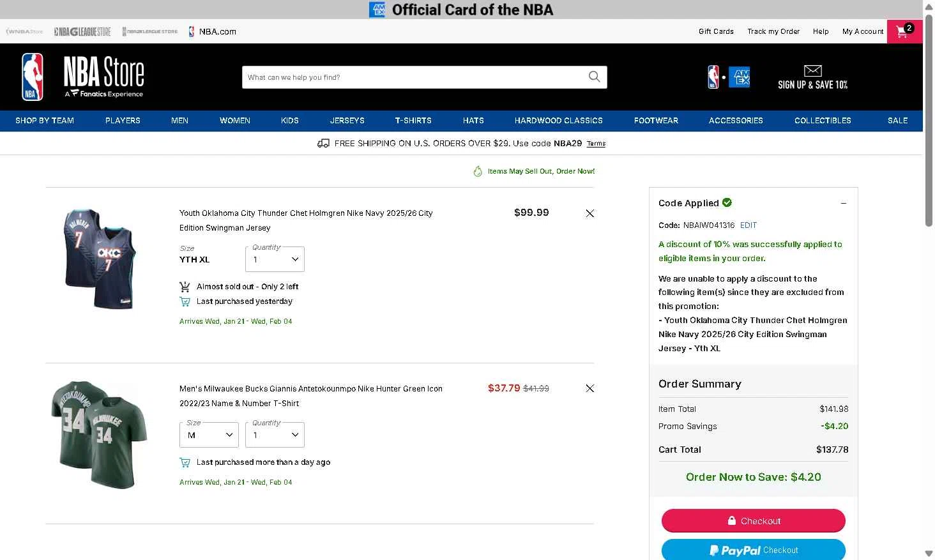
Task: Click scrollbar down arrow
Action: coord(929,554)
